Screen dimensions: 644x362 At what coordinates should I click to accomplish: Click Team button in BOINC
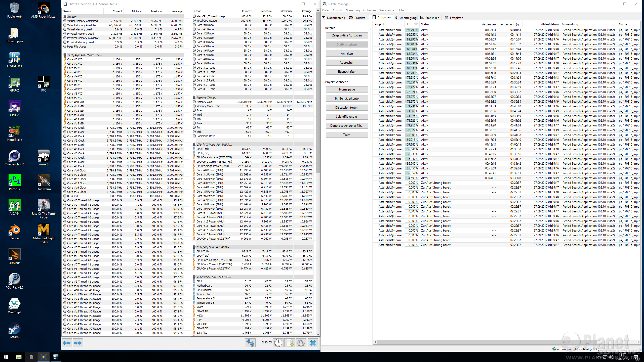[347, 135]
